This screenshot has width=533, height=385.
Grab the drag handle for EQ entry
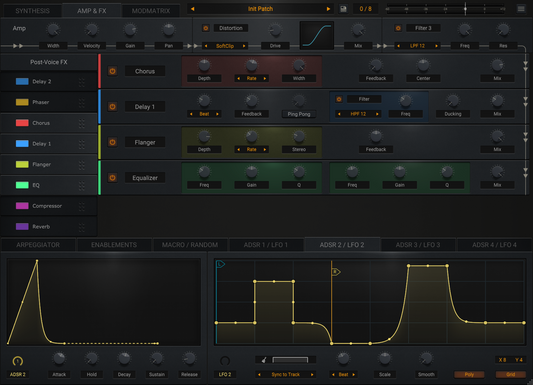point(82,186)
